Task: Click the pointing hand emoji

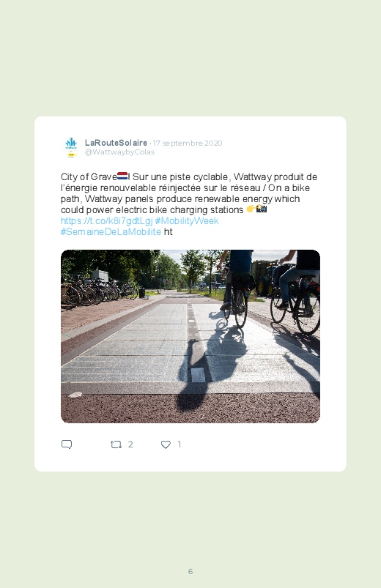Action: (x=251, y=209)
